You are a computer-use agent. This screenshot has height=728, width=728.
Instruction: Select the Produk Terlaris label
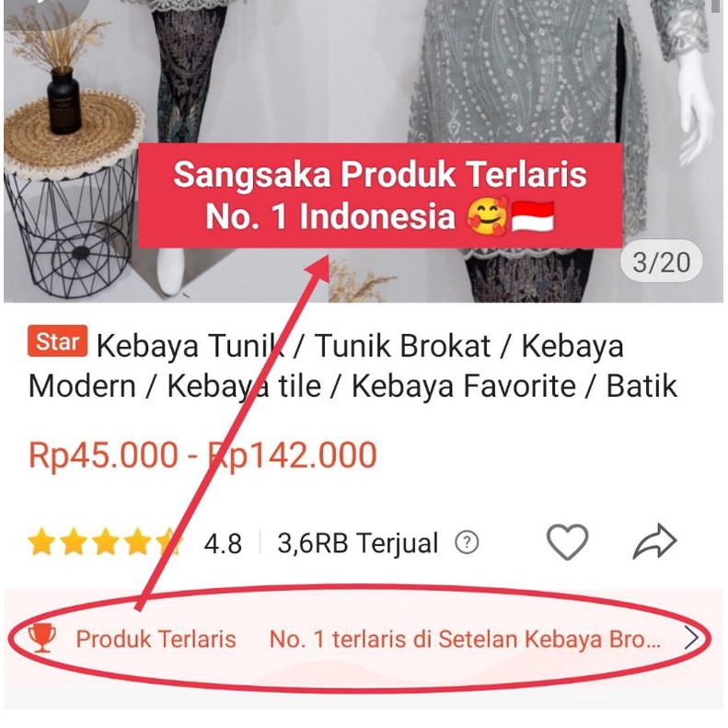[x=156, y=639]
